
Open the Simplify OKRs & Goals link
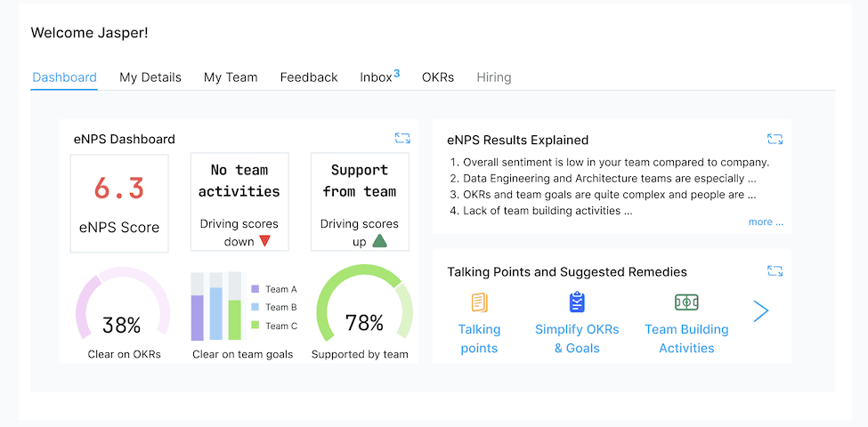point(577,339)
